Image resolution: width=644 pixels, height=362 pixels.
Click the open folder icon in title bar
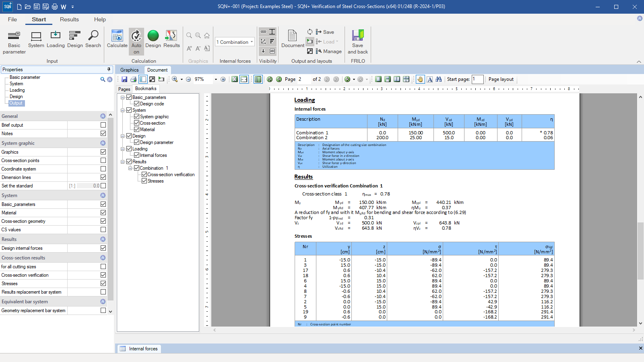tap(28, 6)
